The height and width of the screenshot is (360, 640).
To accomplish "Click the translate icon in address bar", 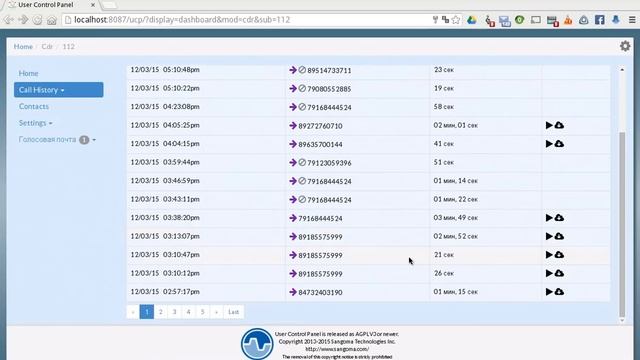I will (x=445, y=20).
